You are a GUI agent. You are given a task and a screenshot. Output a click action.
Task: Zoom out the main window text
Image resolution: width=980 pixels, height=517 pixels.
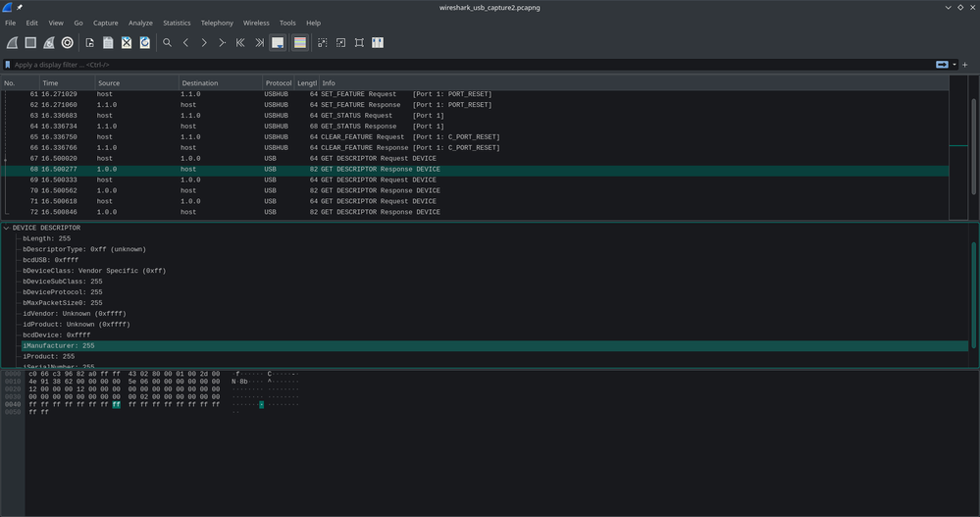pos(340,42)
